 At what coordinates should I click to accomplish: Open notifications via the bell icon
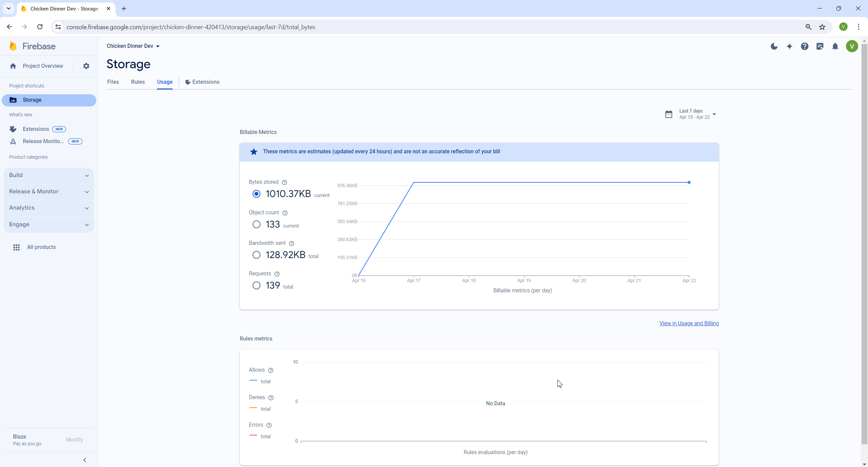(x=835, y=46)
